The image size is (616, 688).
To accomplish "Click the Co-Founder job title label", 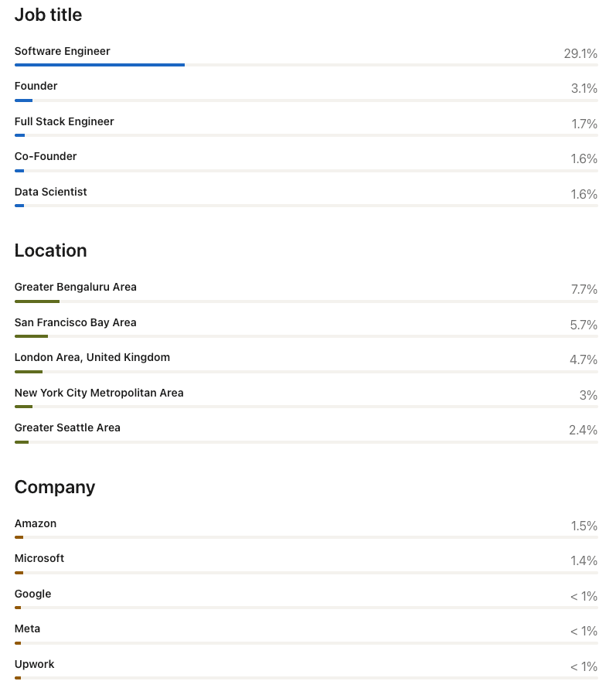I will [46, 157].
